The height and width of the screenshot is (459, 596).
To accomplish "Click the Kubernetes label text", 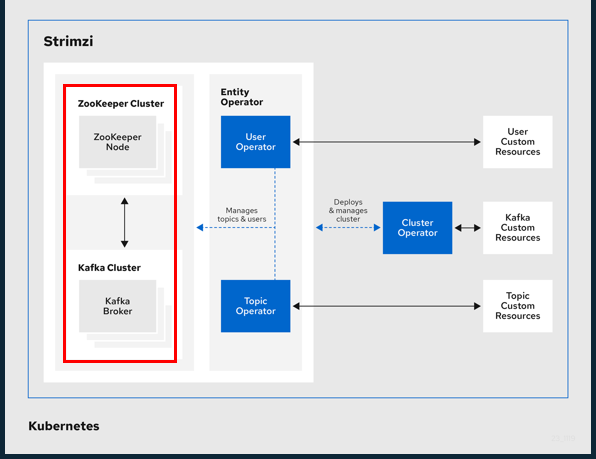I will coord(64,426).
